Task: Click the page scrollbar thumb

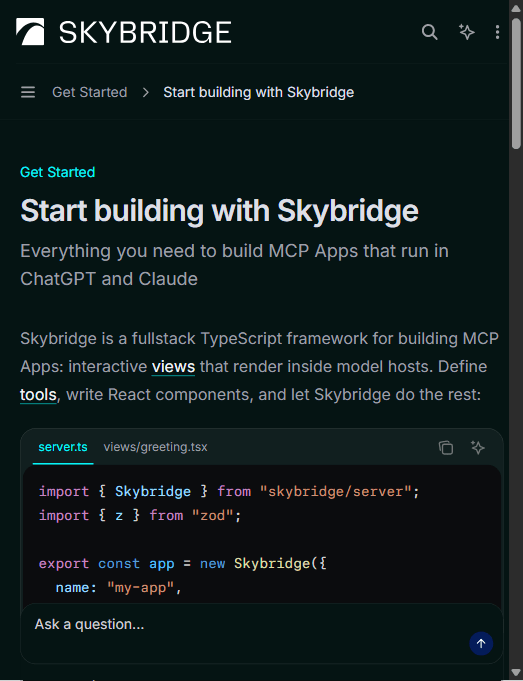Action: tap(516, 83)
